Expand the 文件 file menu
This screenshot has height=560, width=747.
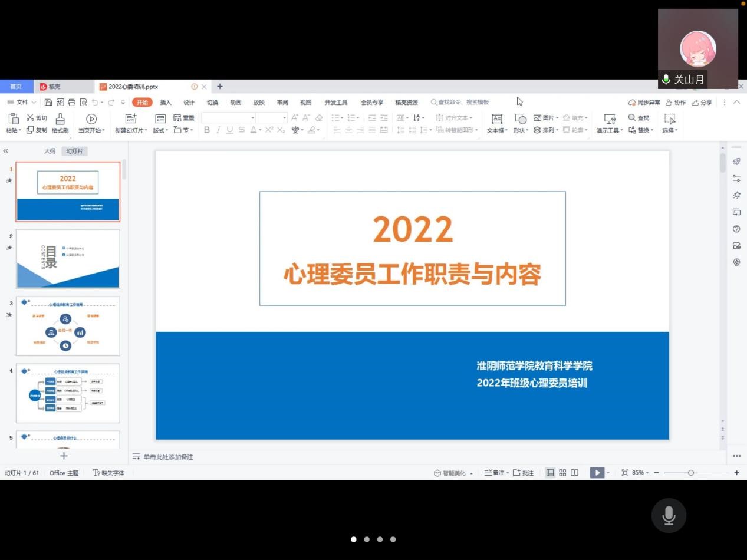[22, 103]
